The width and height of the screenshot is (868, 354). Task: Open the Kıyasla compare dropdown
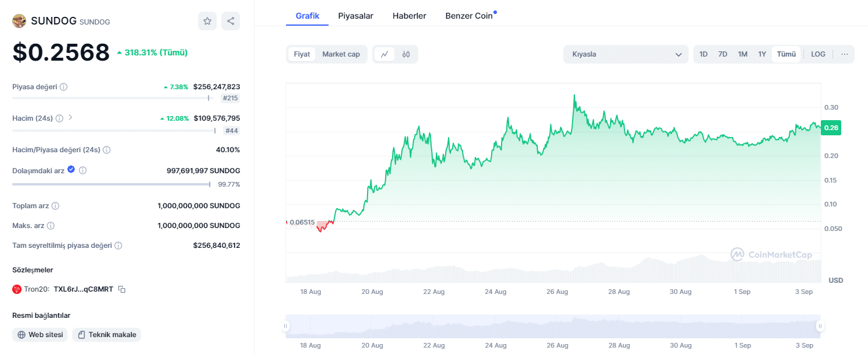(626, 54)
